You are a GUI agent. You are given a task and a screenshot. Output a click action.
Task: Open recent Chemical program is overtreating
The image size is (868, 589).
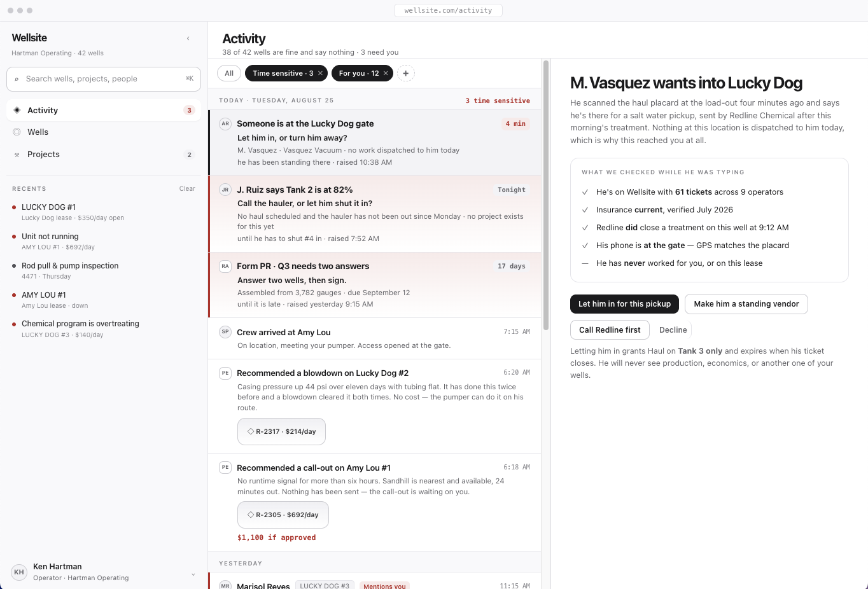click(104, 329)
